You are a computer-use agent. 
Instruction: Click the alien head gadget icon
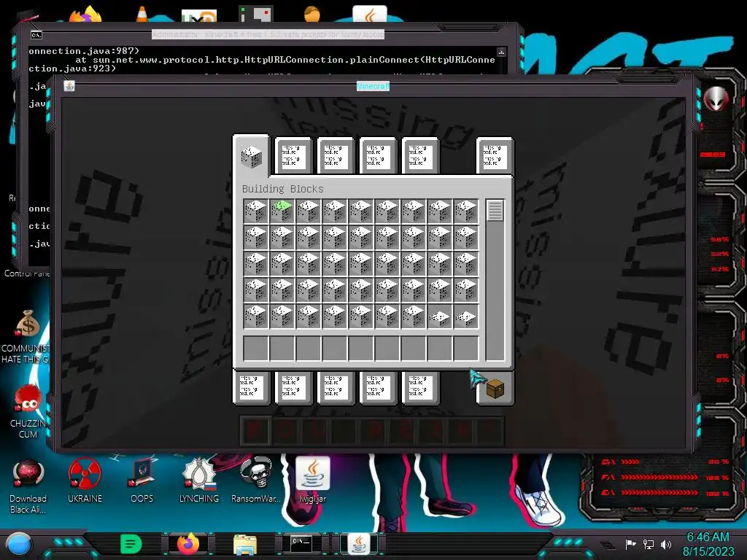click(716, 99)
